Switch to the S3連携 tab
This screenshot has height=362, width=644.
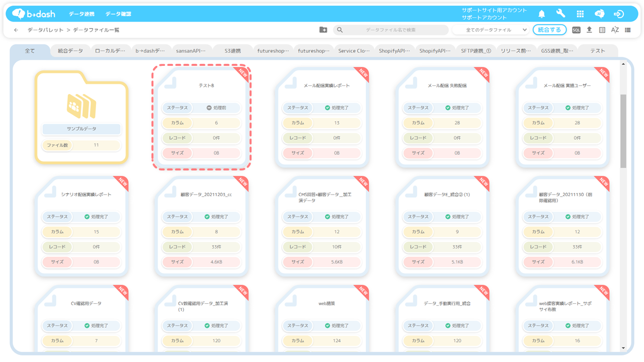[x=232, y=51]
